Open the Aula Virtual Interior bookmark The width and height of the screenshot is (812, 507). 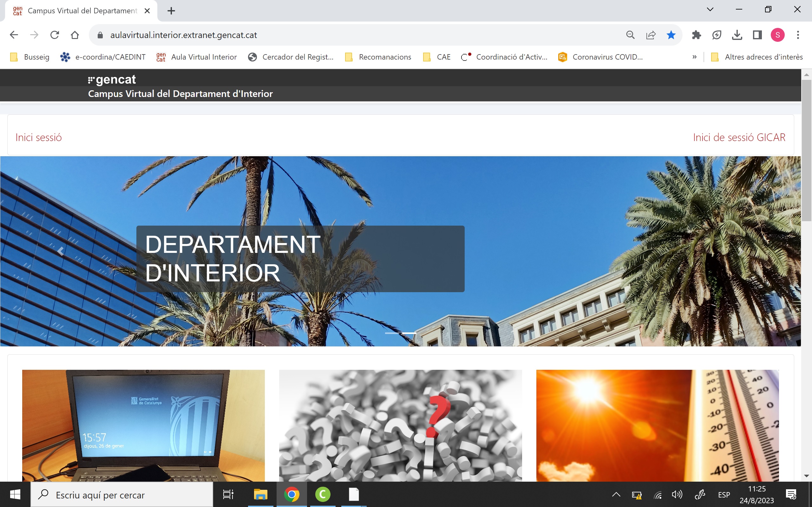pyautogui.click(x=197, y=57)
